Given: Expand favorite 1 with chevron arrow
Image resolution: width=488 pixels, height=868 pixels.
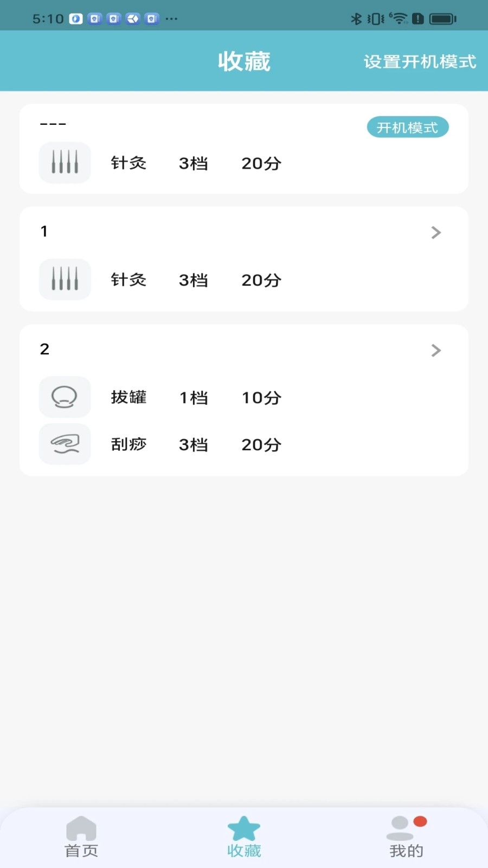Looking at the screenshot, I should [436, 233].
